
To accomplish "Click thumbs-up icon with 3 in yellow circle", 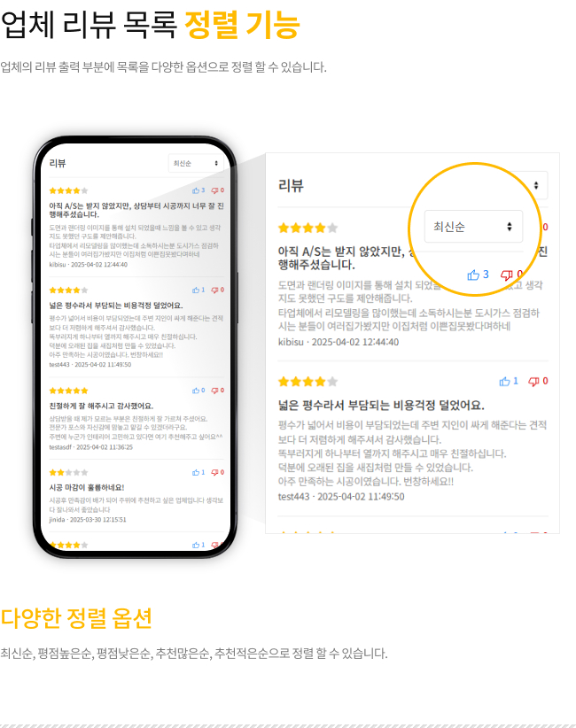I will 473,275.
